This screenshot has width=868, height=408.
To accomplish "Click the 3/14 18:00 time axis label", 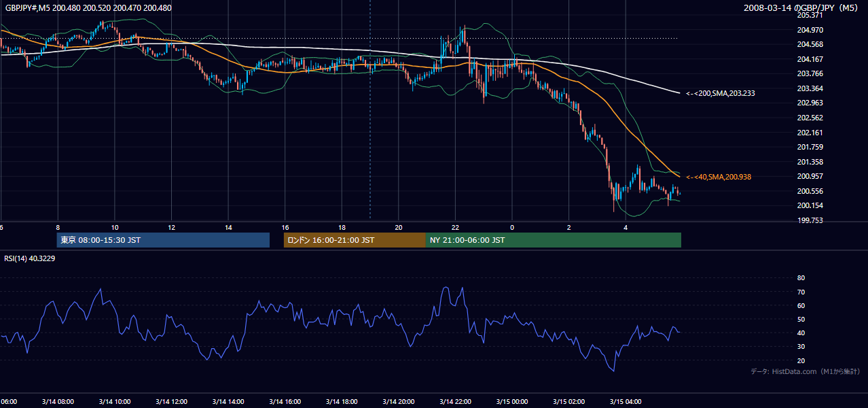I will click(x=342, y=402).
